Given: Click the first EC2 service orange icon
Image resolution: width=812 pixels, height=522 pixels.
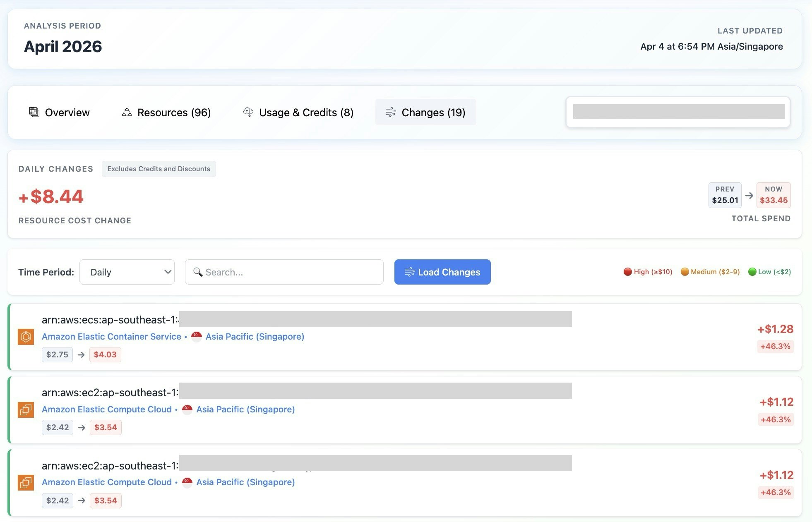Looking at the screenshot, I should coord(26,409).
